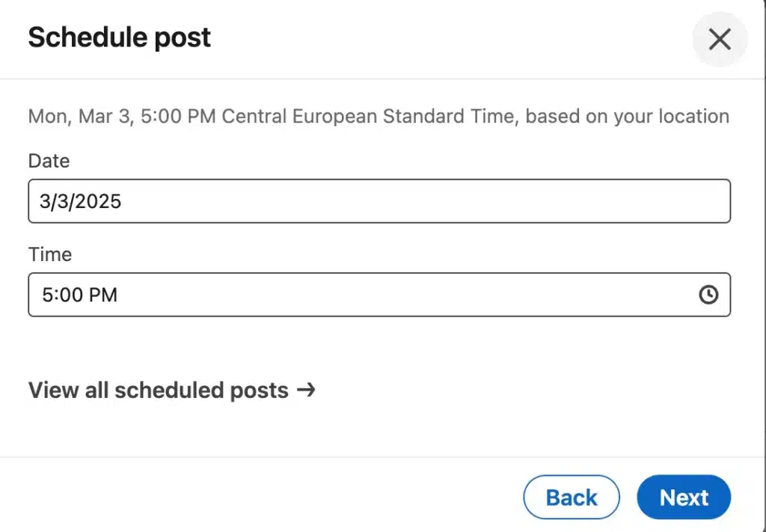Select the 5:00 PM time value
Viewport: 766px width, 532px height.
coord(79,295)
